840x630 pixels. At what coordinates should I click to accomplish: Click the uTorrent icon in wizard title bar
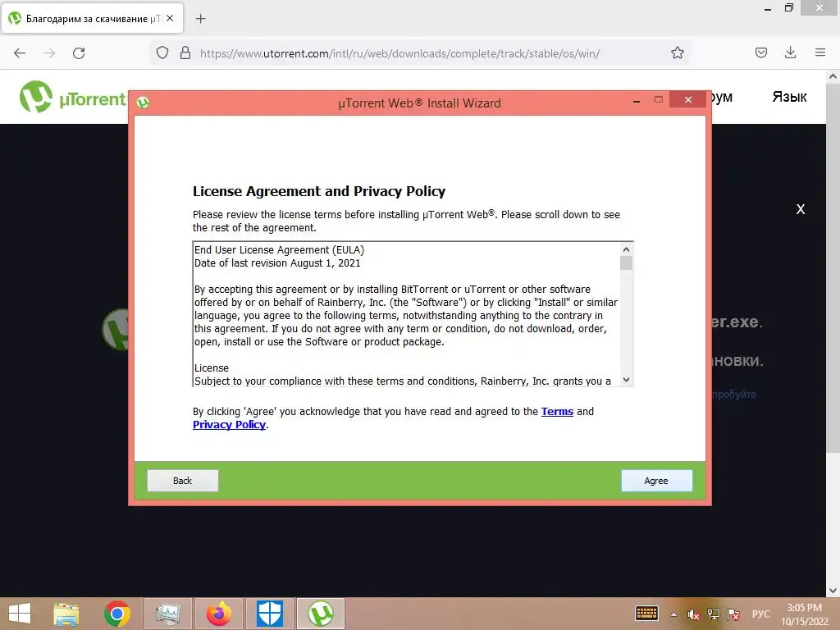[143, 103]
